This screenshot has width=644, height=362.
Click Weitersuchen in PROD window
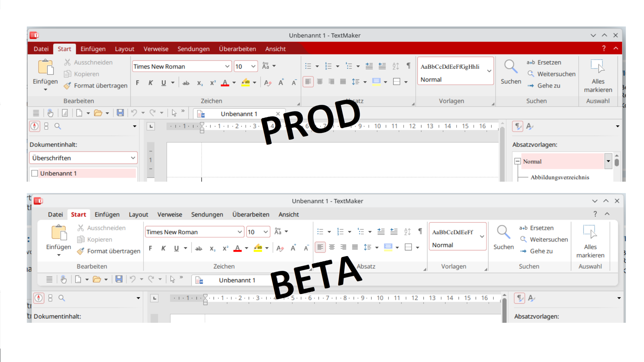tap(551, 74)
